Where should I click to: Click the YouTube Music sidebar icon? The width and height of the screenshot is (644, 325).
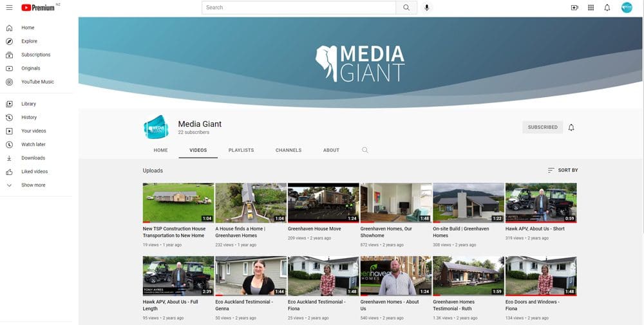9,82
